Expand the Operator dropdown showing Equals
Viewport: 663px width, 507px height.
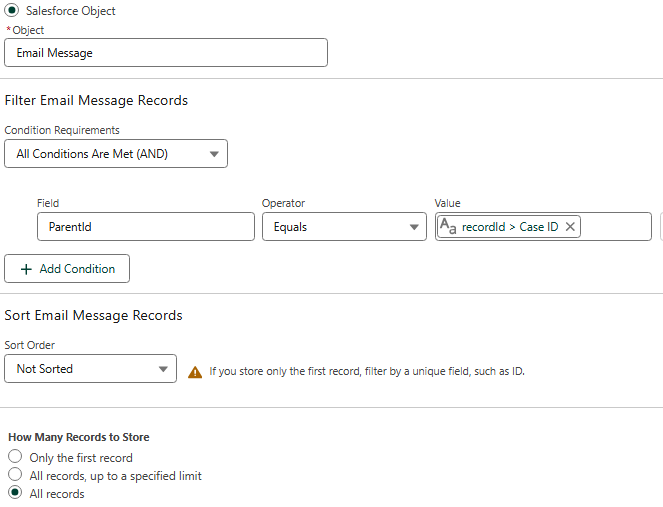344,227
